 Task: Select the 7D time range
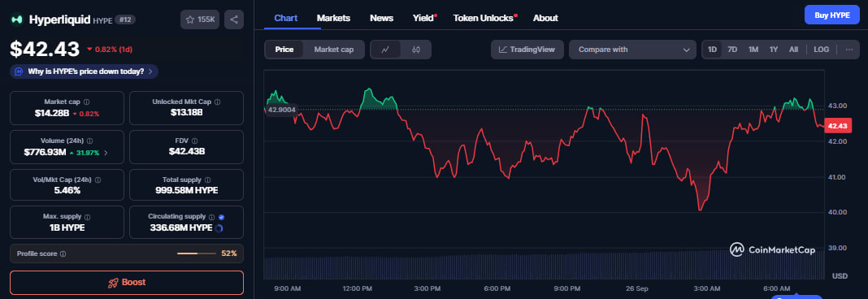[732, 50]
